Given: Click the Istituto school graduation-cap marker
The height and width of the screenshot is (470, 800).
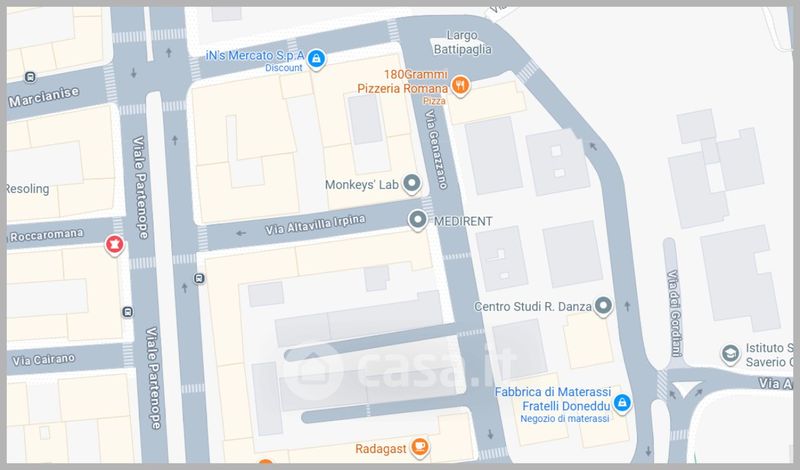Looking at the screenshot, I should tap(730, 354).
